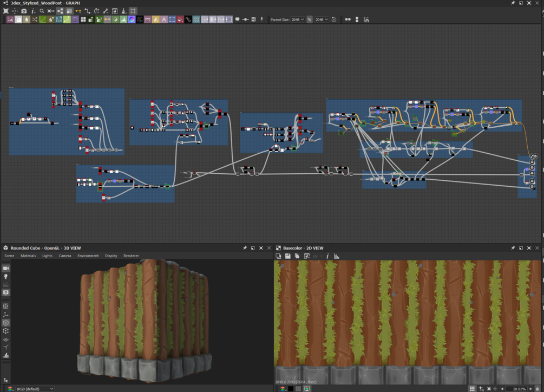Add a Normal node from toolbar
The width and height of the screenshot is (544, 392).
[x=132, y=19]
